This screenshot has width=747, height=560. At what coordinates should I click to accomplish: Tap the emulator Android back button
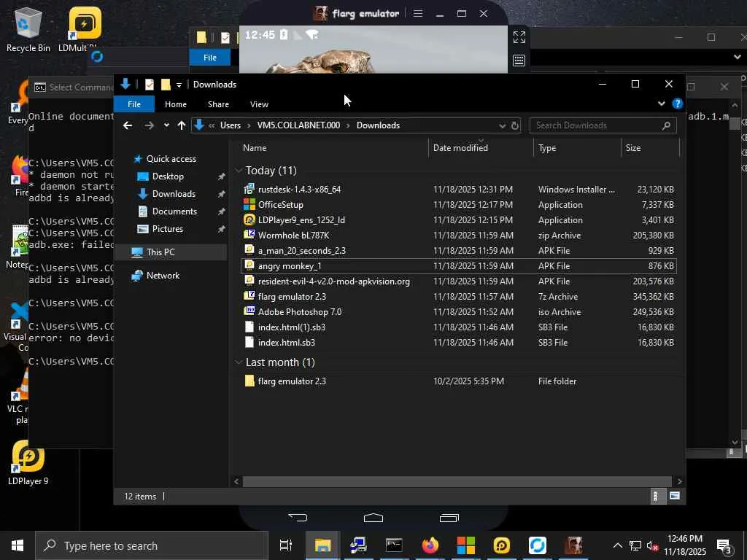pos(298,518)
